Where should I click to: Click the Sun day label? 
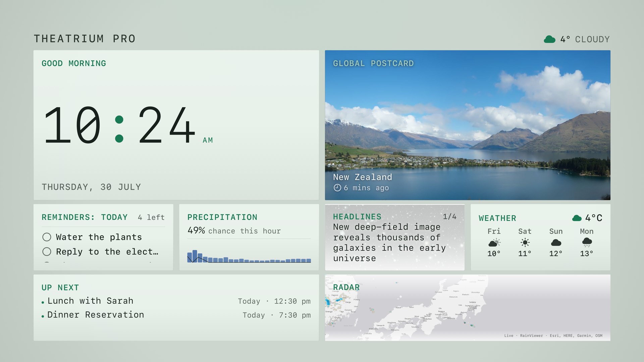click(x=556, y=231)
